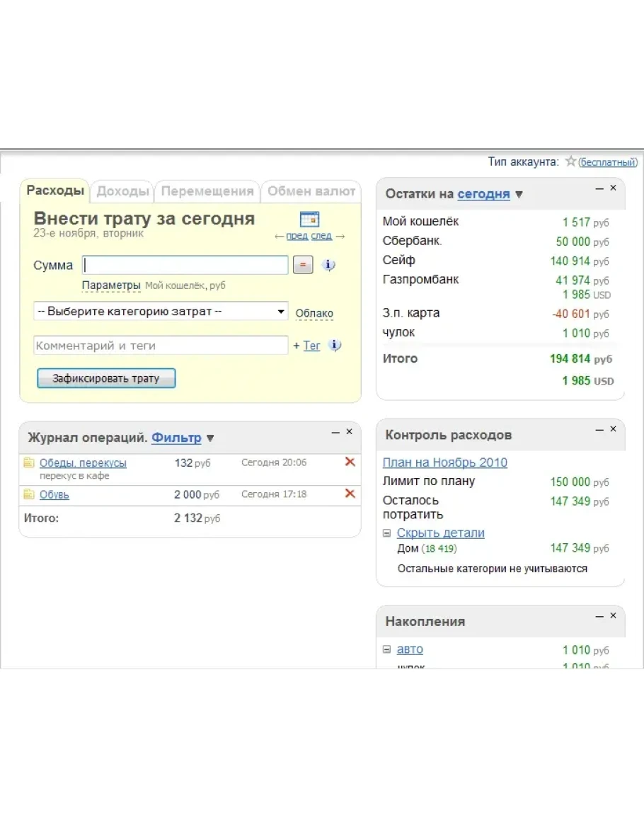
Task: Minimize the Остатки на сегодня panel
Action: [x=599, y=188]
